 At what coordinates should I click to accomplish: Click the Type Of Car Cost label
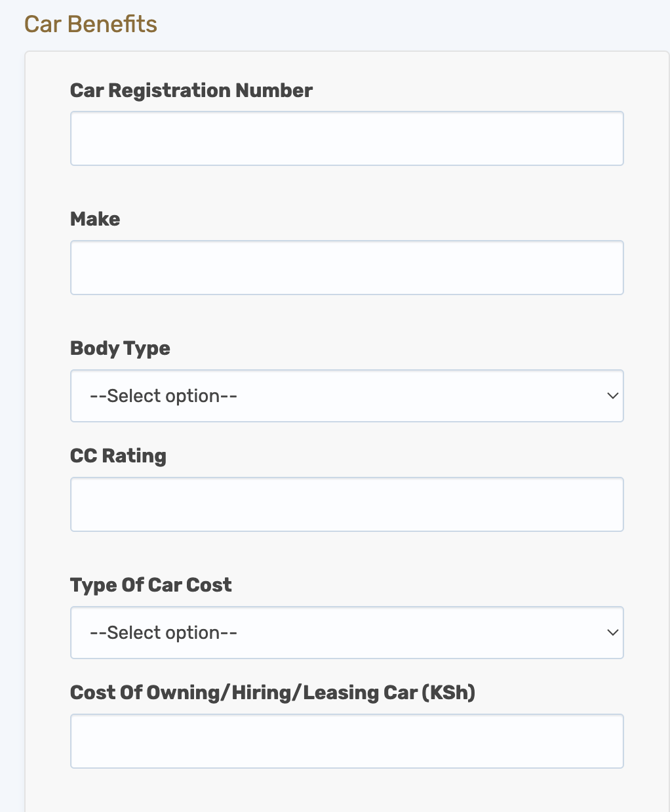(x=151, y=585)
